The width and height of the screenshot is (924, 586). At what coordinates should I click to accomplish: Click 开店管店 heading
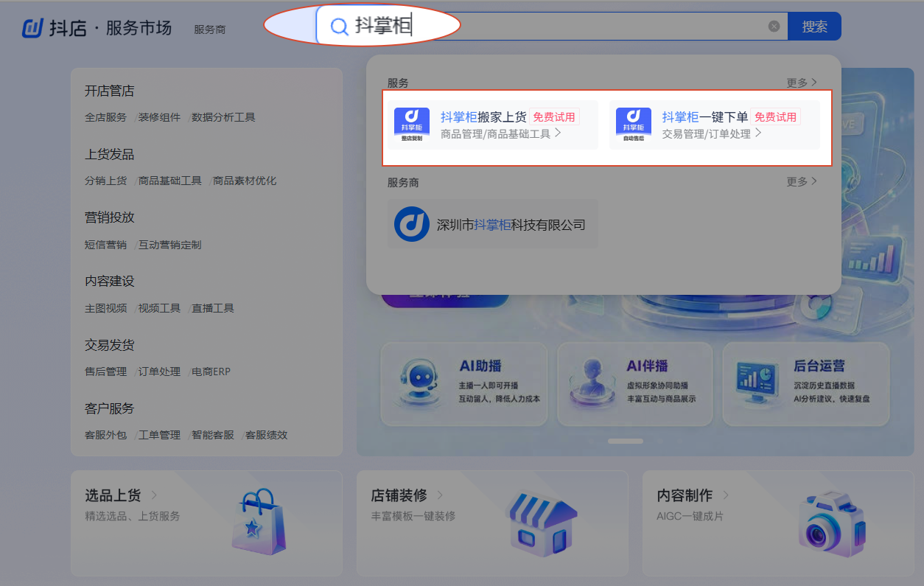coord(109,91)
